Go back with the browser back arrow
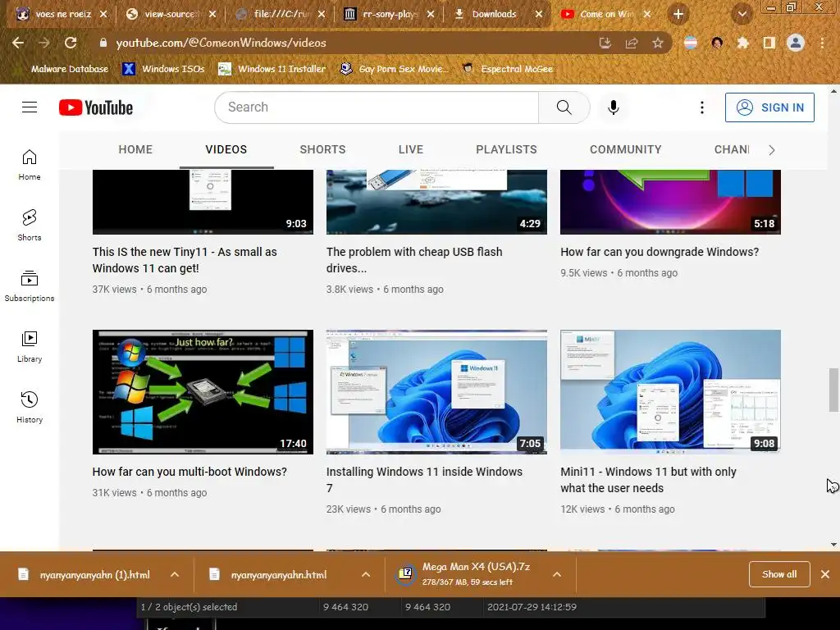Screen dimensions: 840x630 [18, 43]
